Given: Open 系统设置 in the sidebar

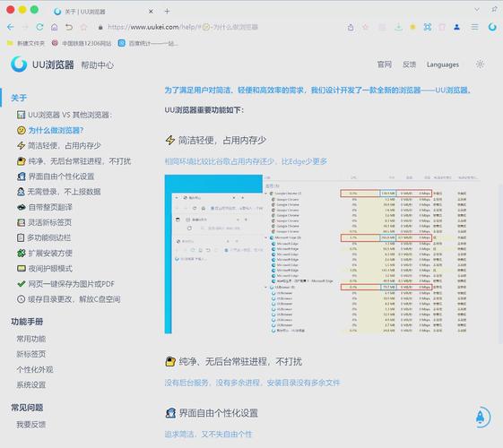Looking at the screenshot, I should [31, 385].
